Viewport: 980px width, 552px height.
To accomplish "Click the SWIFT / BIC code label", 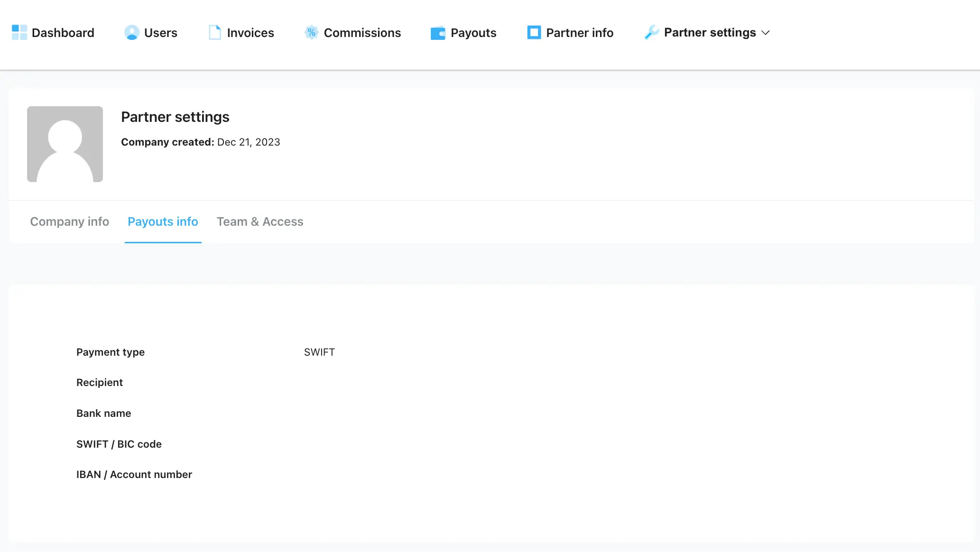I will (119, 444).
